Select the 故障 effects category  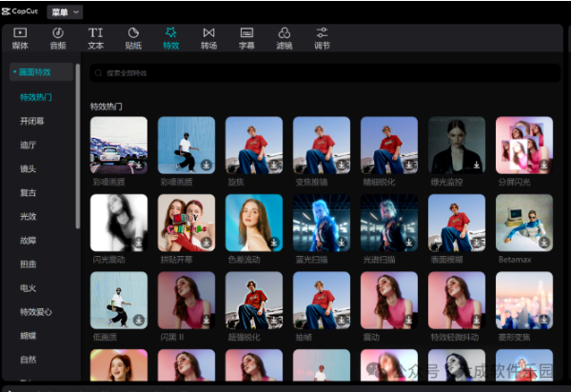point(28,240)
